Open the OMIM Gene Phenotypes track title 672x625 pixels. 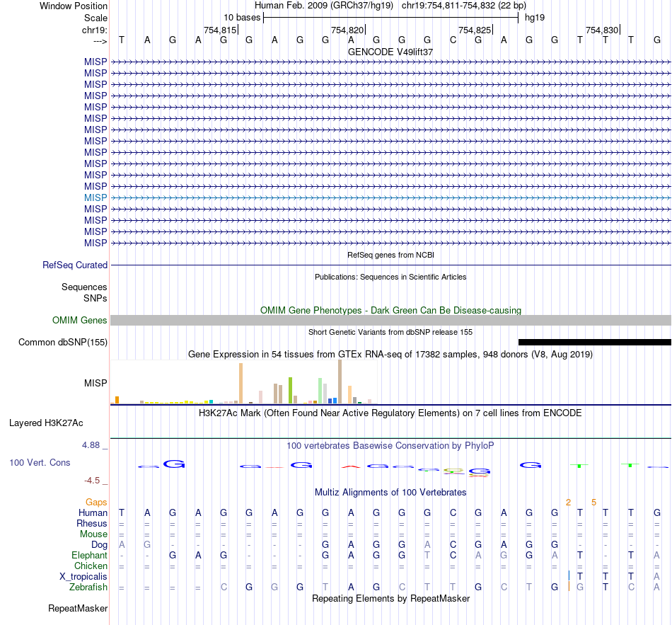[x=390, y=310]
